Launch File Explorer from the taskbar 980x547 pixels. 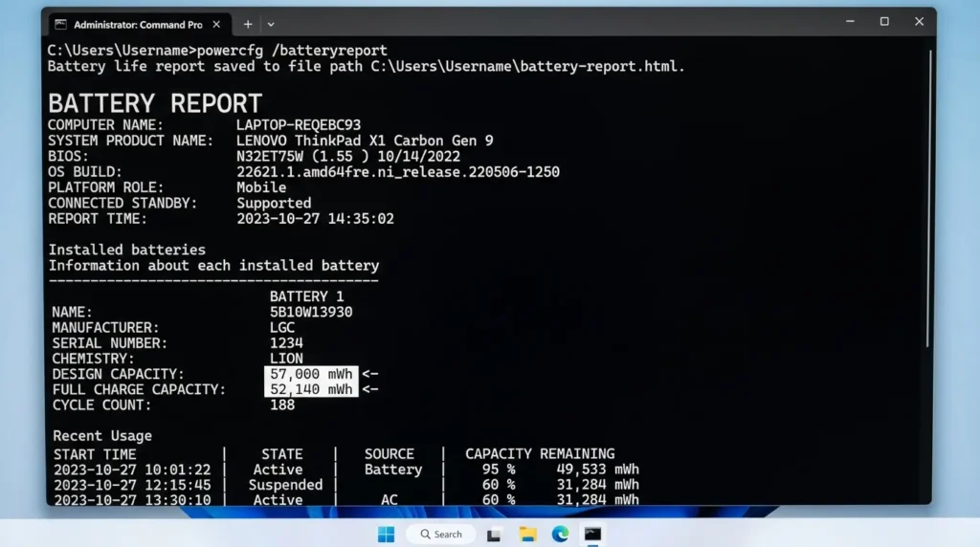coord(527,535)
